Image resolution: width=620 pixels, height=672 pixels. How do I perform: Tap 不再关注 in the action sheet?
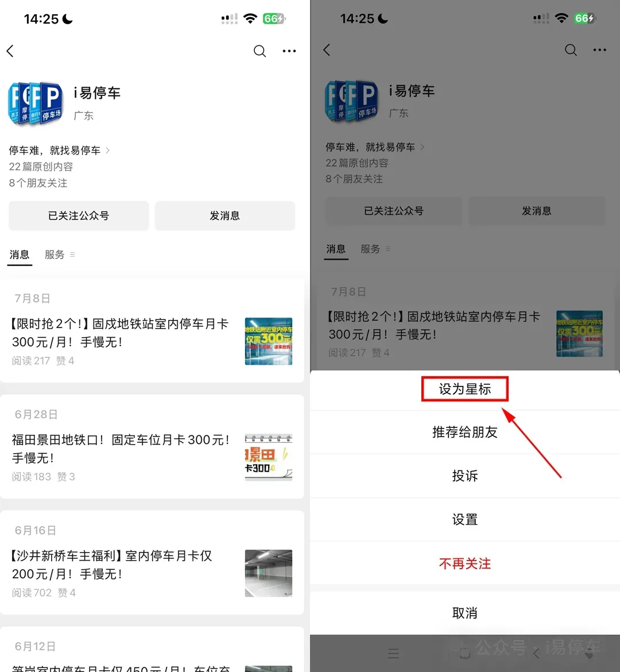[465, 563]
